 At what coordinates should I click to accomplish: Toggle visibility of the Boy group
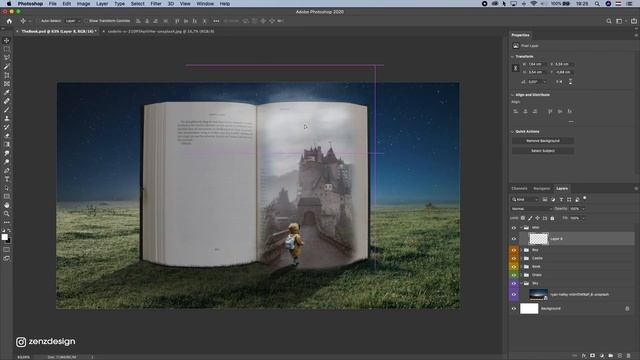click(x=514, y=250)
